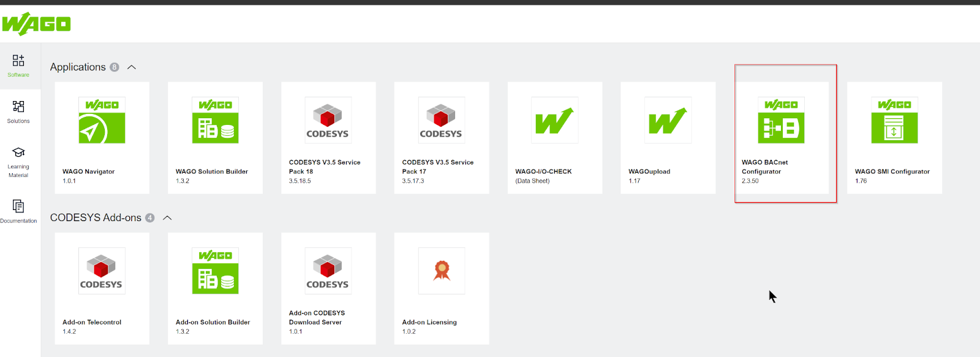This screenshot has height=357, width=980.
Task: Open Add-on CODESYS Download Server title
Action: [317, 317]
